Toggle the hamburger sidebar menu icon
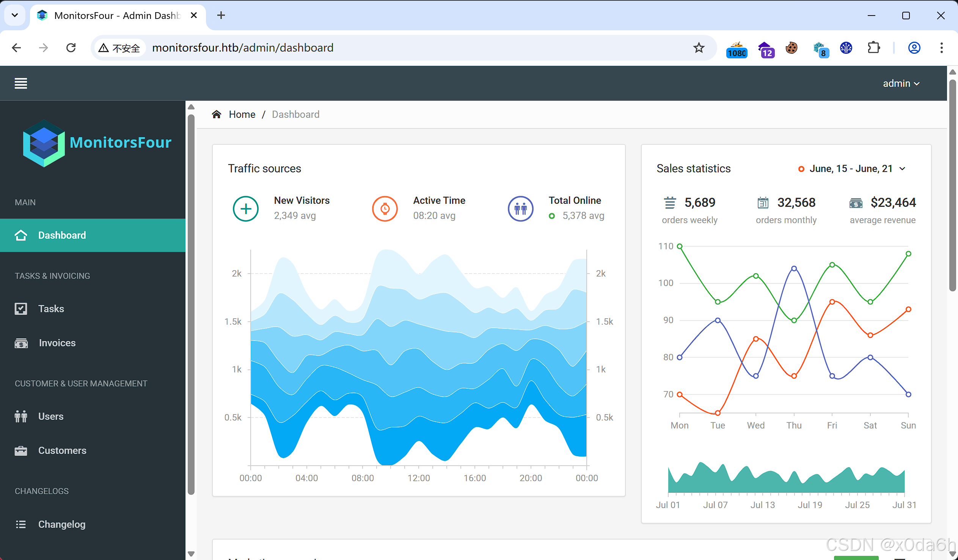The width and height of the screenshot is (958, 560). (x=21, y=83)
